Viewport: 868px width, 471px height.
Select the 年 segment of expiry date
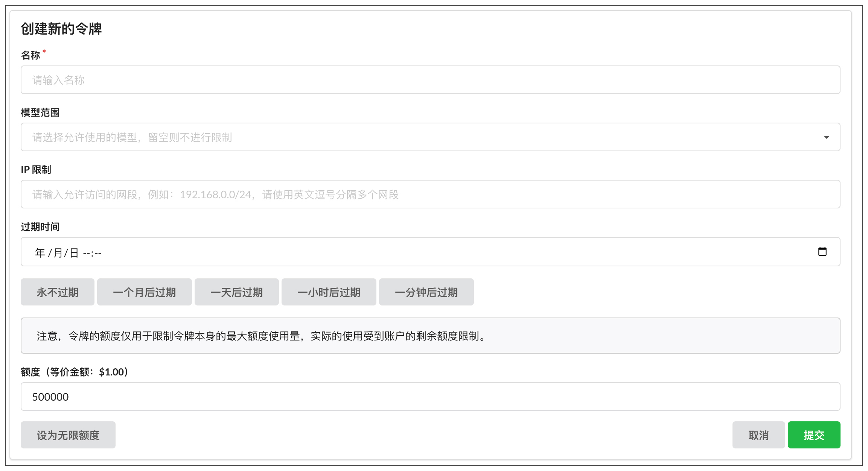pos(40,252)
